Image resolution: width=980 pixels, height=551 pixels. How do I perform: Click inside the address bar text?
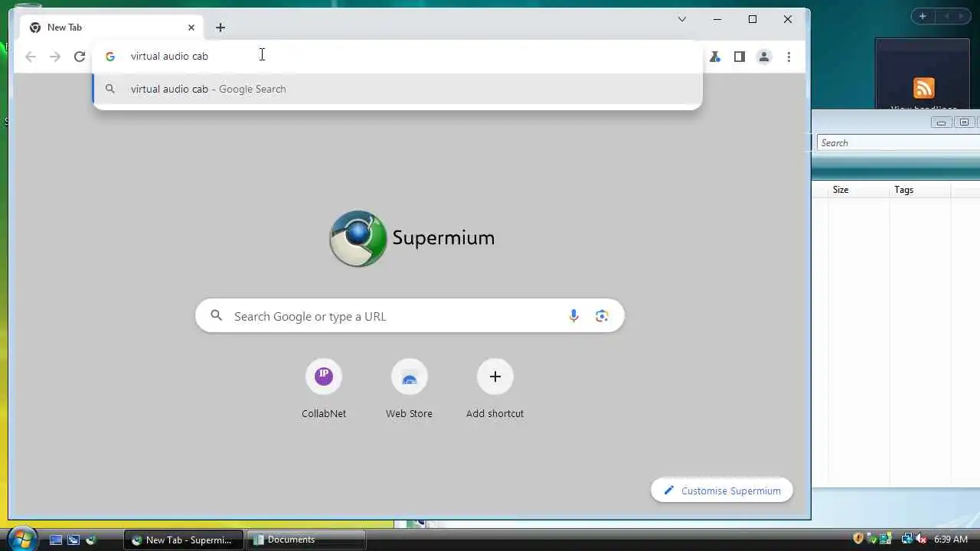pos(169,56)
